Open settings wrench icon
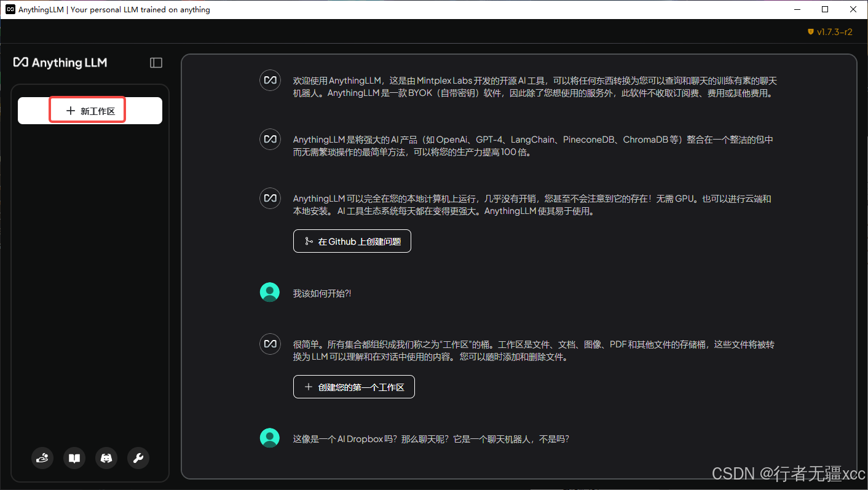 pos(138,458)
